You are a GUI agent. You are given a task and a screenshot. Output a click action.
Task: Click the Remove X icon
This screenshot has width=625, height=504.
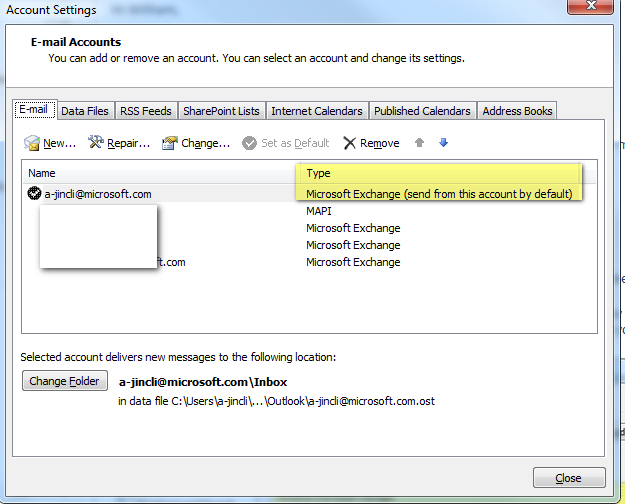(x=349, y=143)
